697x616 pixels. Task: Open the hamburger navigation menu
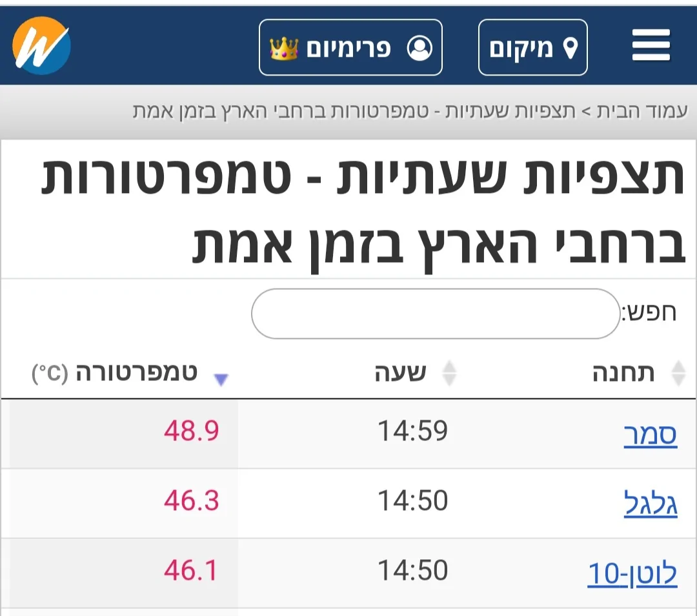651,47
